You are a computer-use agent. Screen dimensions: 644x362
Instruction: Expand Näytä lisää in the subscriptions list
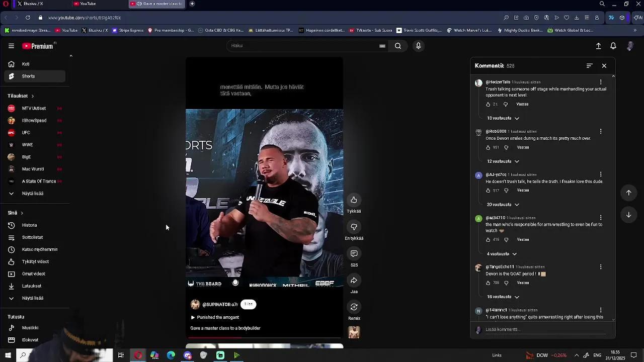32,193
